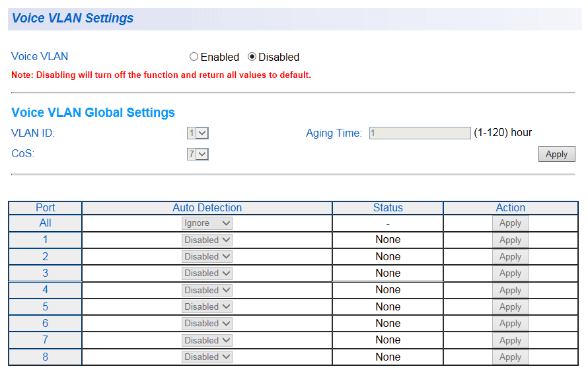Click Apply for port 2

click(x=510, y=257)
